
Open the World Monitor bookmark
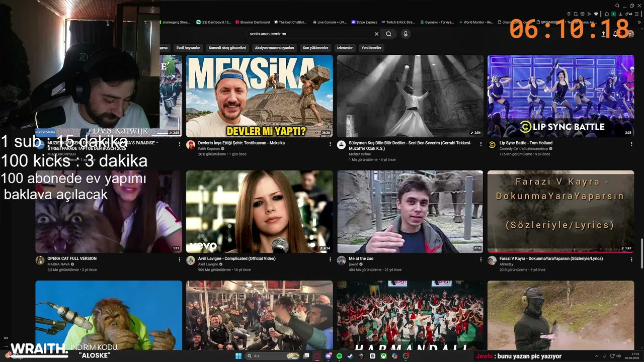click(476, 22)
